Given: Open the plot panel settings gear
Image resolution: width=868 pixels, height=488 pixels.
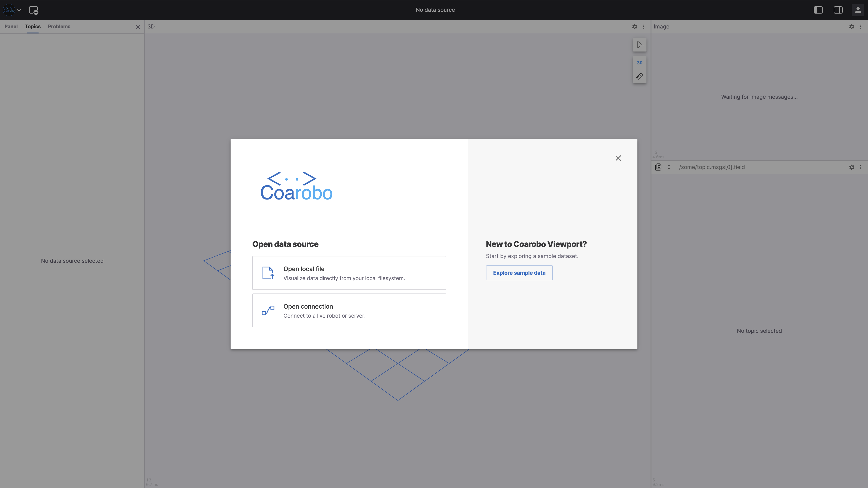Looking at the screenshot, I should coord(852,167).
